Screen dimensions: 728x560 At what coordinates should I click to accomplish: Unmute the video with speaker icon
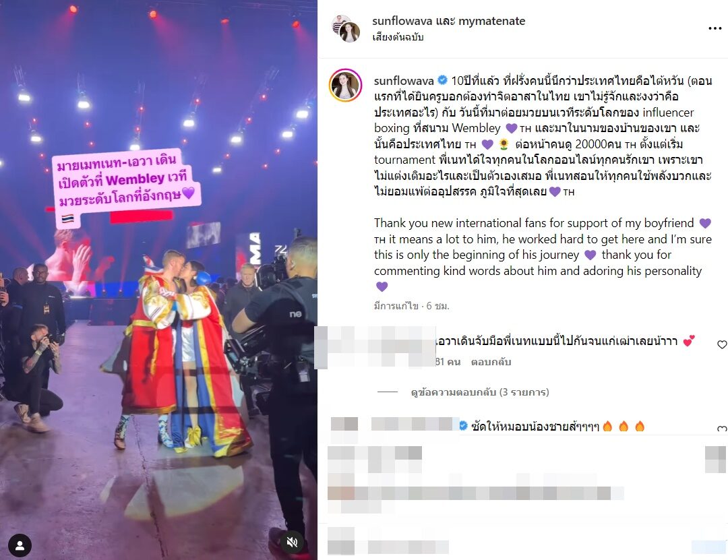pyautogui.click(x=292, y=542)
